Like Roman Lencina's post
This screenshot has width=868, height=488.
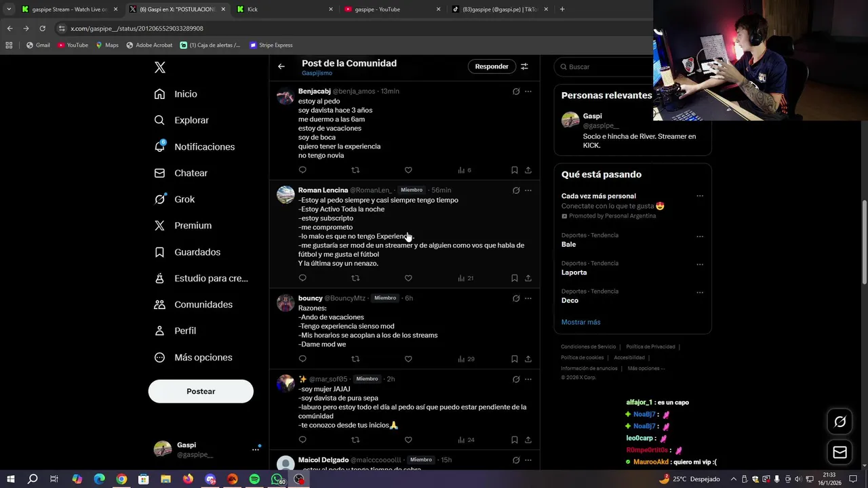(408, 278)
